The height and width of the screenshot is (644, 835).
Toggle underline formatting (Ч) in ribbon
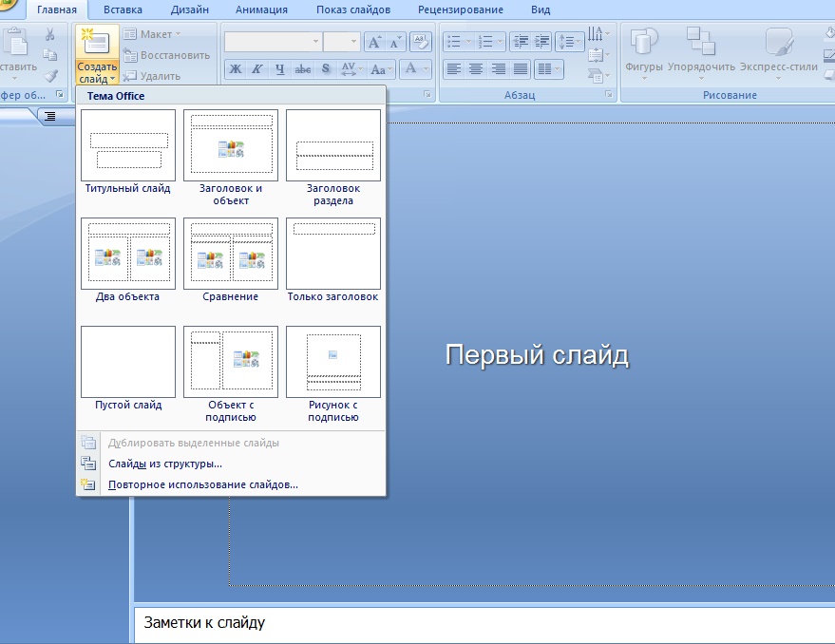click(280, 69)
